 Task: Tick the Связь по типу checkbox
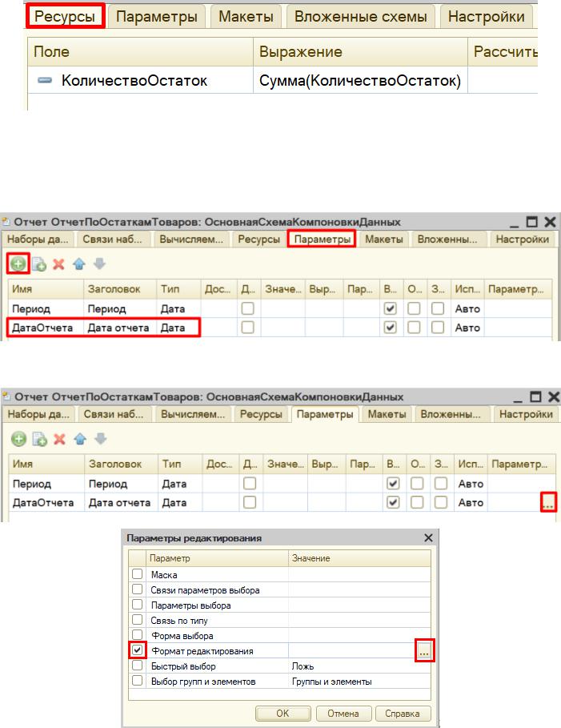(x=138, y=621)
